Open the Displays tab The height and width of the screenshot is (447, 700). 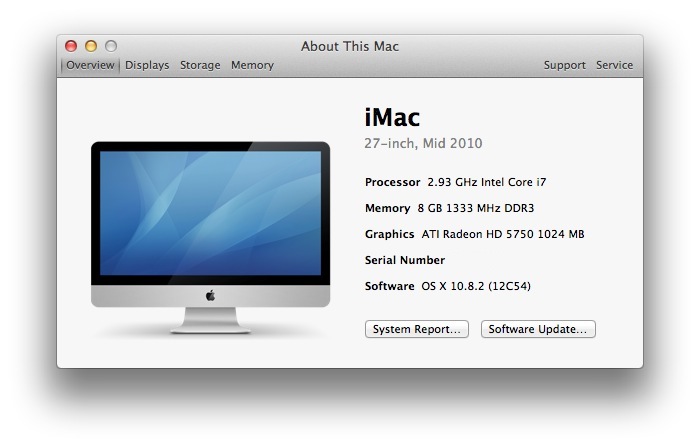tap(147, 65)
